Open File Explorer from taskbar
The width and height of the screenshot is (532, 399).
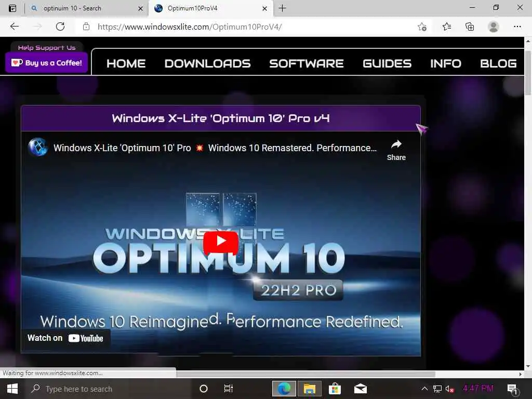[x=309, y=389]
